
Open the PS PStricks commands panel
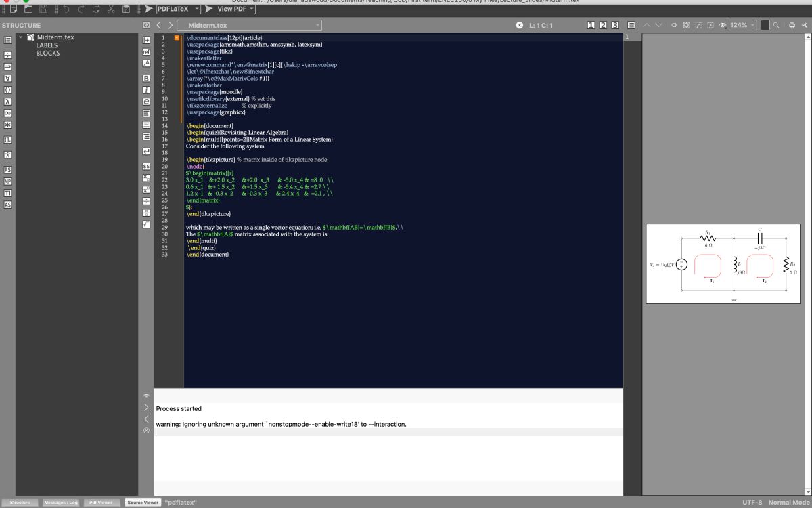[7, 169]
